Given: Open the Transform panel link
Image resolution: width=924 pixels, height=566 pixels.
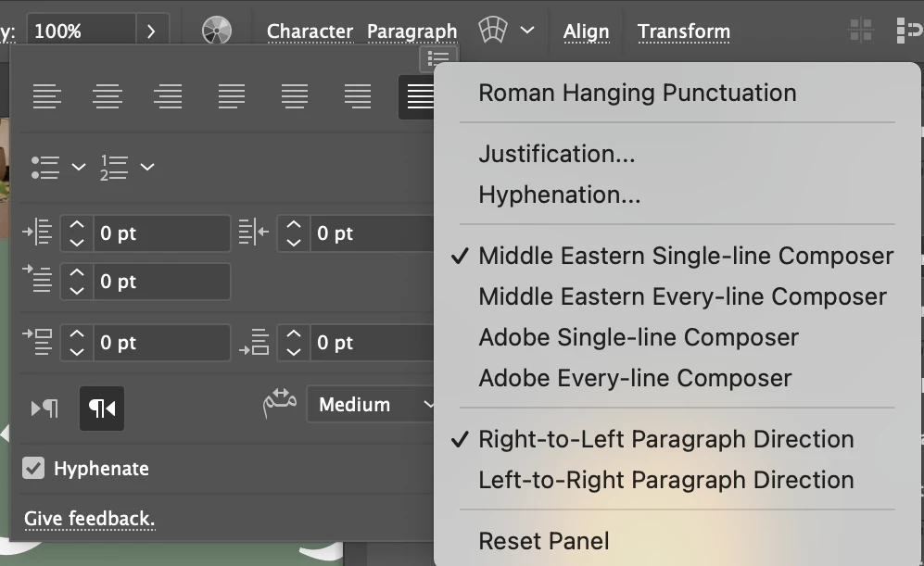Looking at the screenshot, I should tap(683, 31).
